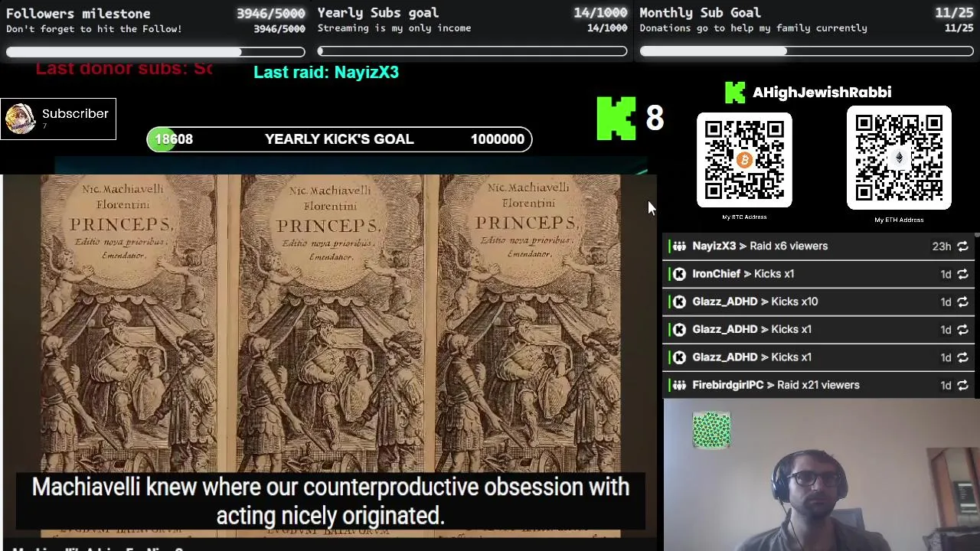Replay the IronChief Kicks x1 alert

click(962, 274)
